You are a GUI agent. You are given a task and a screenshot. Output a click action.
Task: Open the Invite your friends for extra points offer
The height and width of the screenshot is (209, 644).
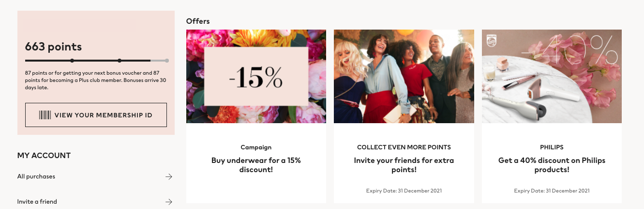[x=404, y=165]
